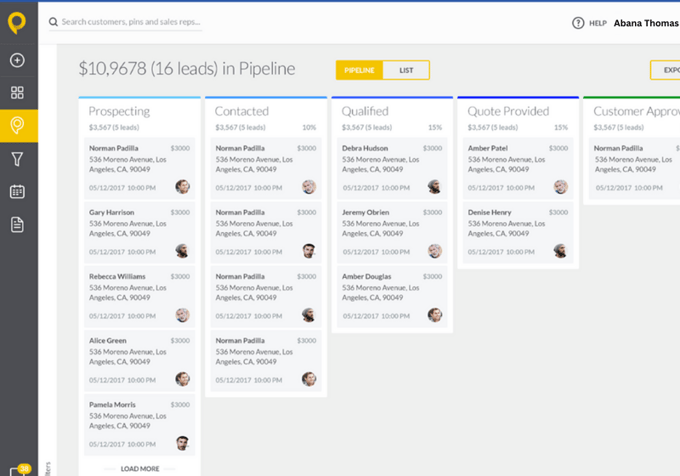Open chat notifications with 38 badge
Screen dimensions: 680x476
[x=19, y=470]
